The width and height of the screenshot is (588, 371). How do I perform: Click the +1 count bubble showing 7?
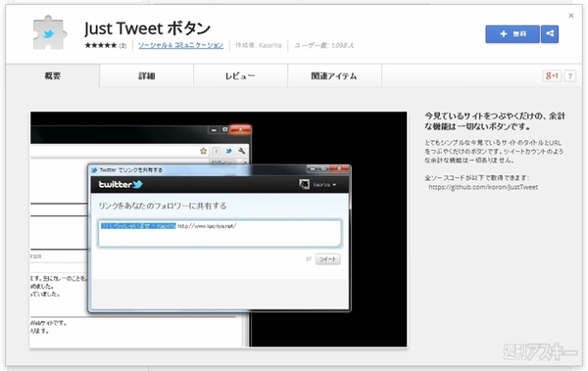tap(569, 76)
